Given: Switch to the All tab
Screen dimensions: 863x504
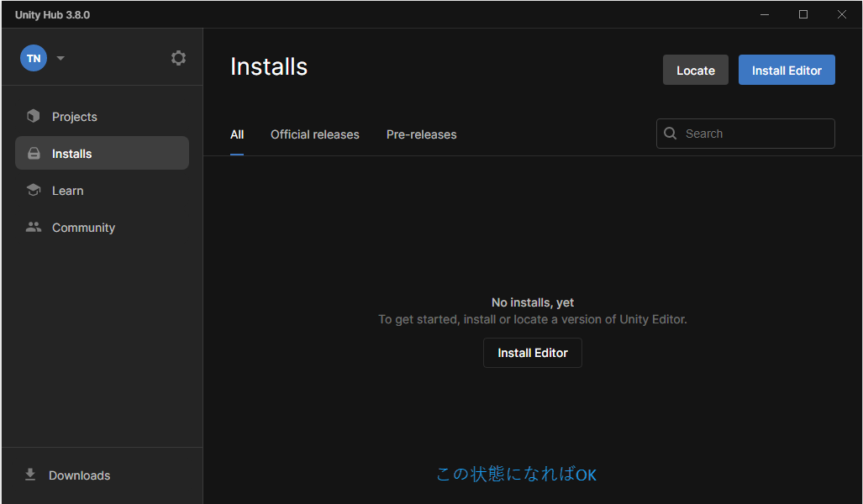Looking at the screenshot, I should click(x=237, y=134).
